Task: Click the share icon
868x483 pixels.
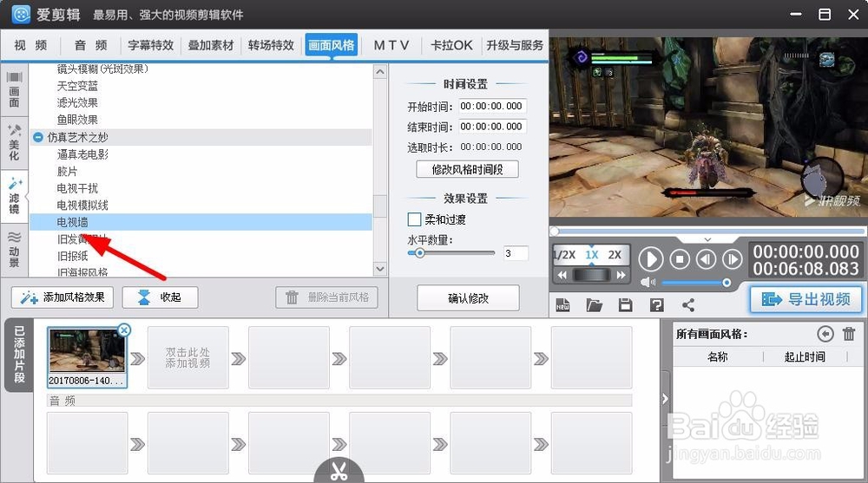Action: coord(688,305)
